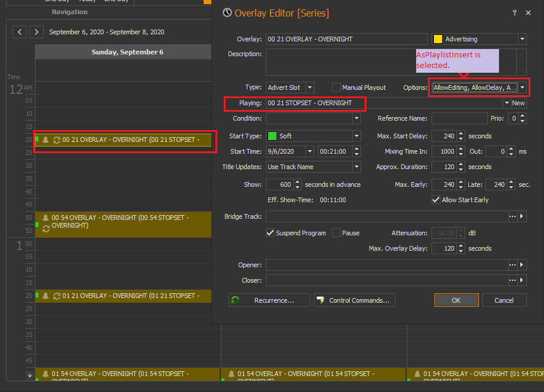Cancel the Overlay Editor
The width and height of the screenshot is (544, 392).
point(504,300)
